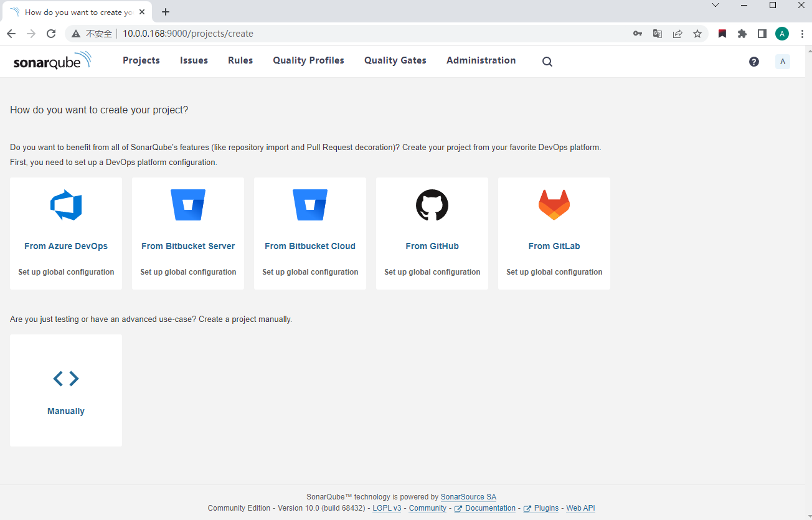Click the red bookmark extension icon
Image resolution: width=812 pixels, height=520 pixels.
722,34
